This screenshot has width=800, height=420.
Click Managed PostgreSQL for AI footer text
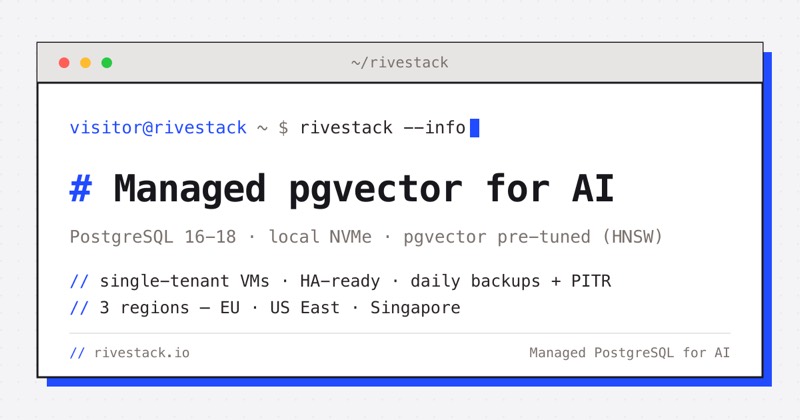pyautogui.click(x=630, y=353)
